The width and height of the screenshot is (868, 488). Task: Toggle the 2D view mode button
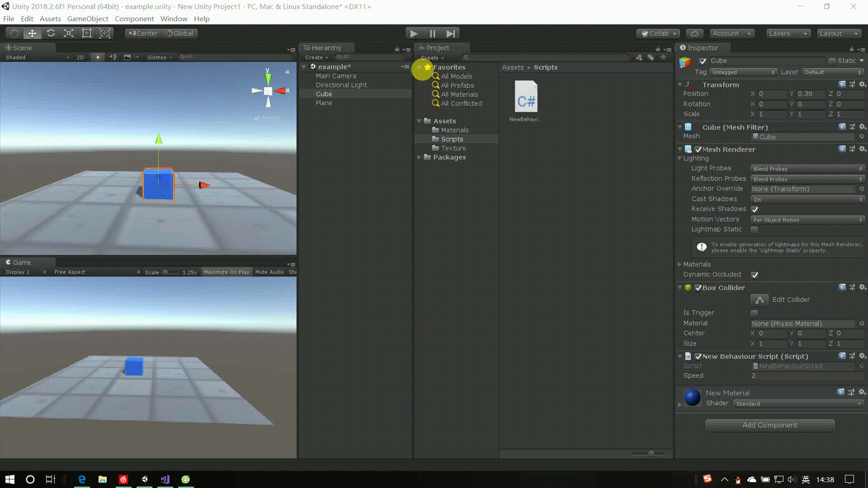pos(80,56)
